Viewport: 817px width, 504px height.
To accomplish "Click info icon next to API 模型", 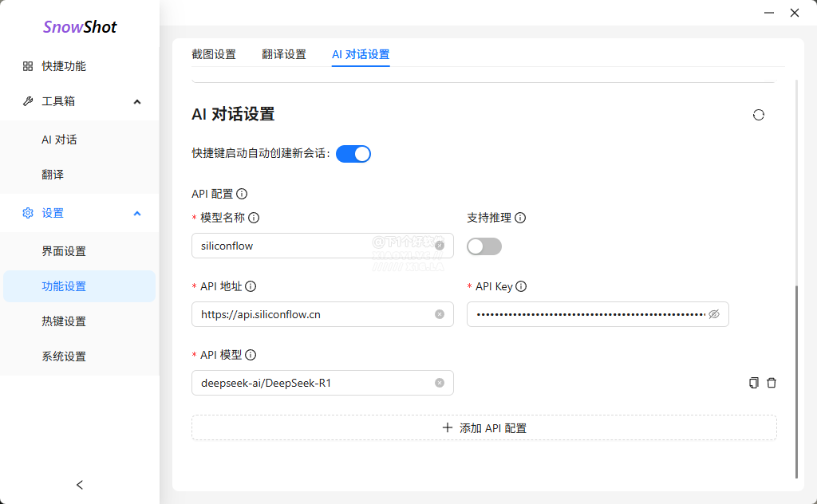I will 251,355.
